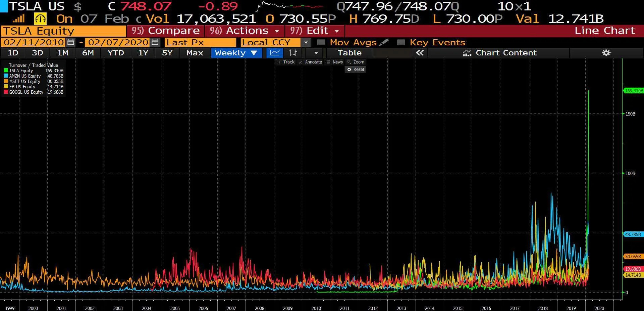
Task: Open the News overlay tool
Action: tap(335, 62)
